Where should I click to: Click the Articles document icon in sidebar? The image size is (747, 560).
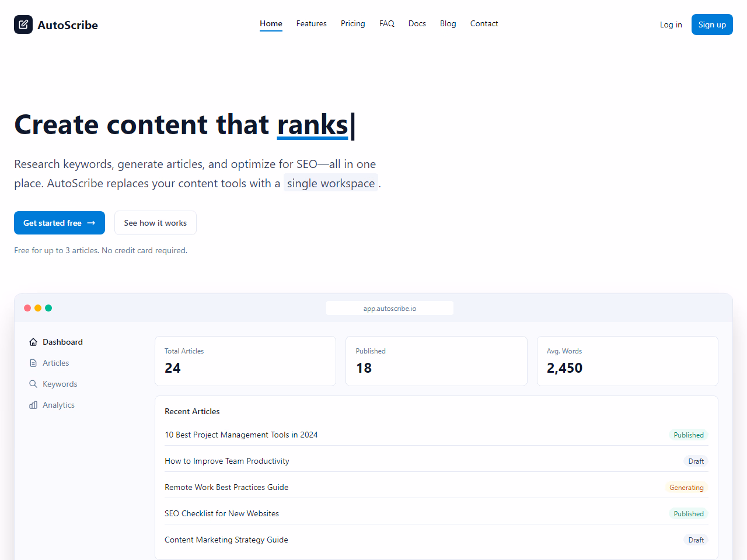33,363
